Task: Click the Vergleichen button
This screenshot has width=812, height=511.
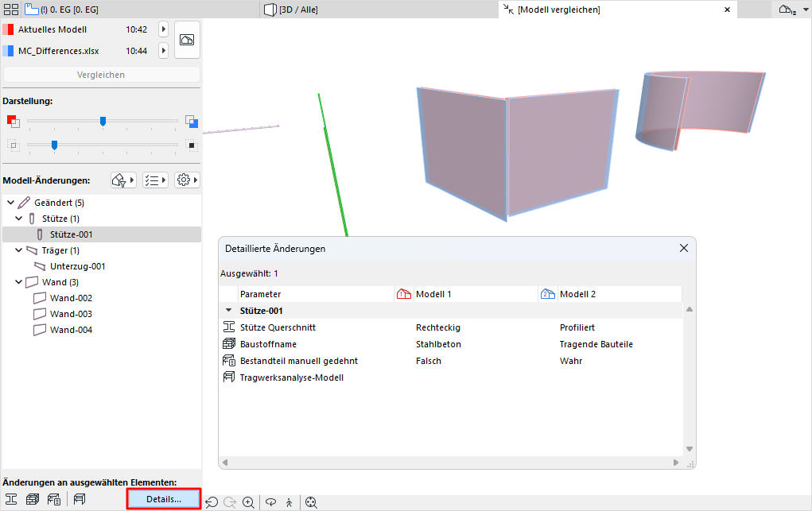Action: pos(101,75)
